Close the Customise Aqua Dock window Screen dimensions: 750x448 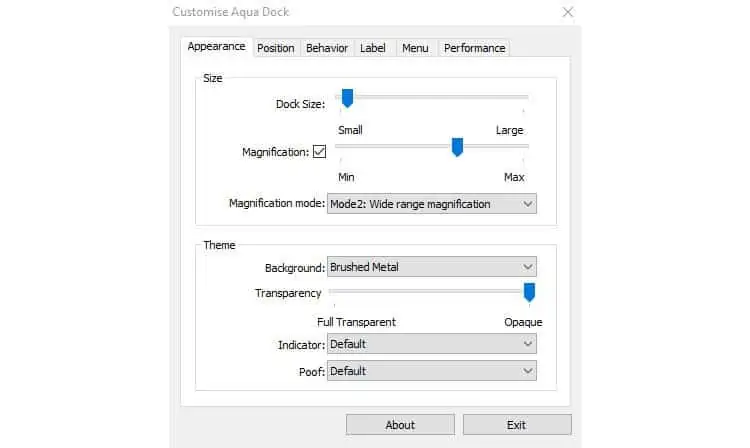567,12
